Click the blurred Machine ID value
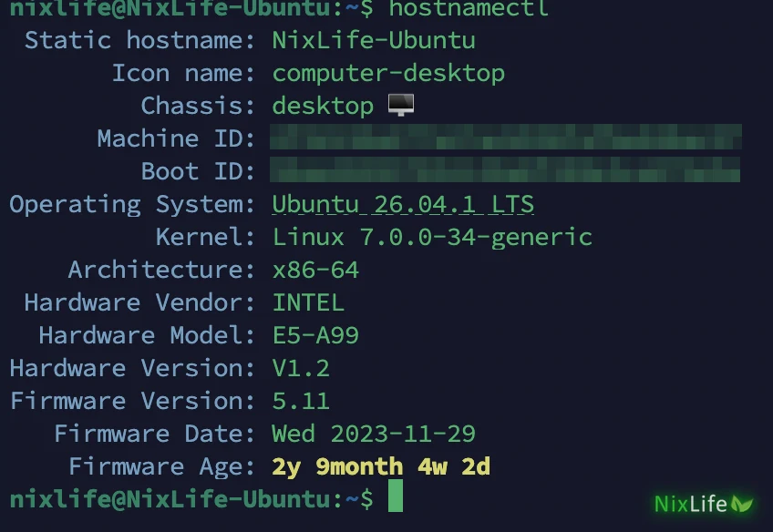Image resolution: width=773 pixels, height=532 pixels. (x=505, y=137)
